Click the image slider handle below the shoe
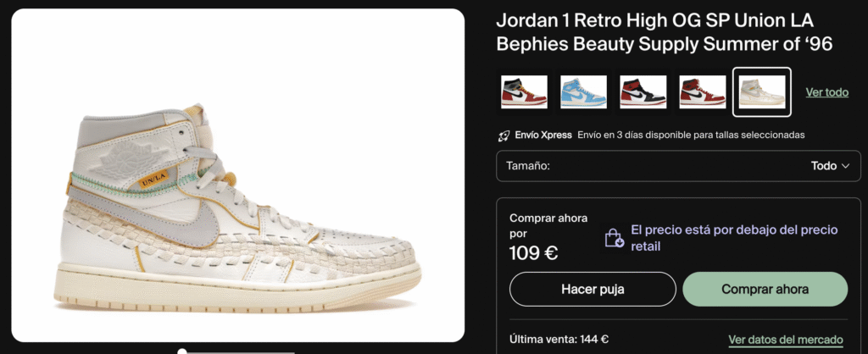 (x=182, y=351)
